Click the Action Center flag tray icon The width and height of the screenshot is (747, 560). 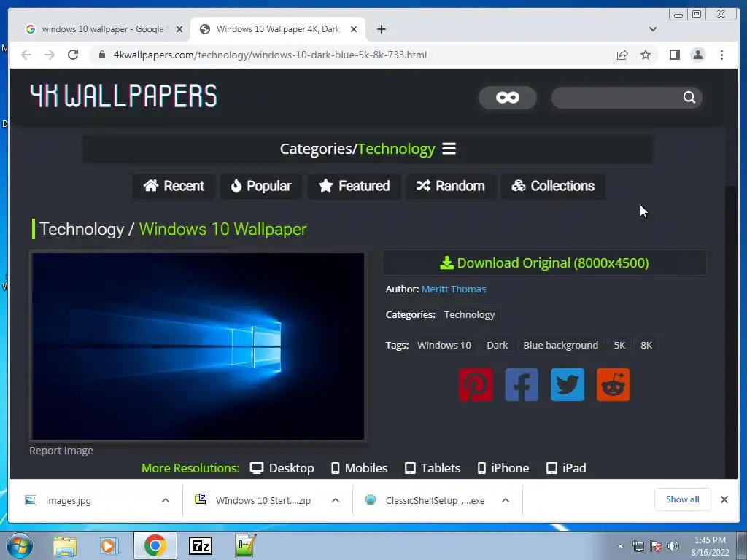point(656,546)
